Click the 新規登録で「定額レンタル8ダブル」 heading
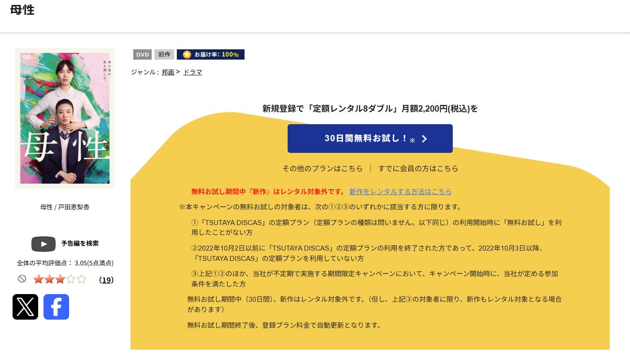The height and width of the screenshot is (364, 630). (370, 108)
